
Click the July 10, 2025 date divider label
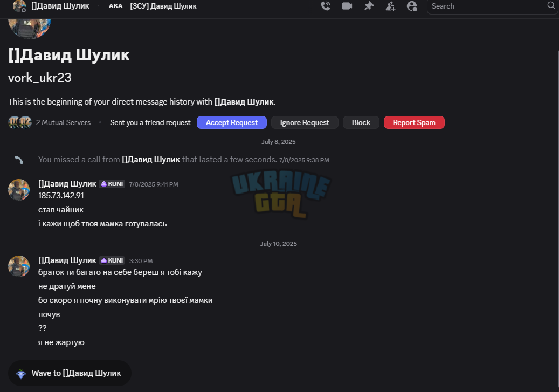coord(279,244)
